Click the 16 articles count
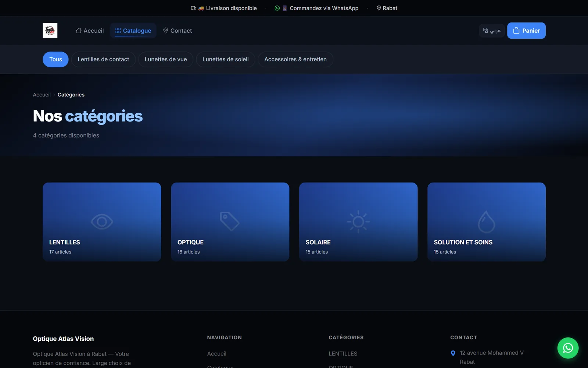 coord(189,252)
